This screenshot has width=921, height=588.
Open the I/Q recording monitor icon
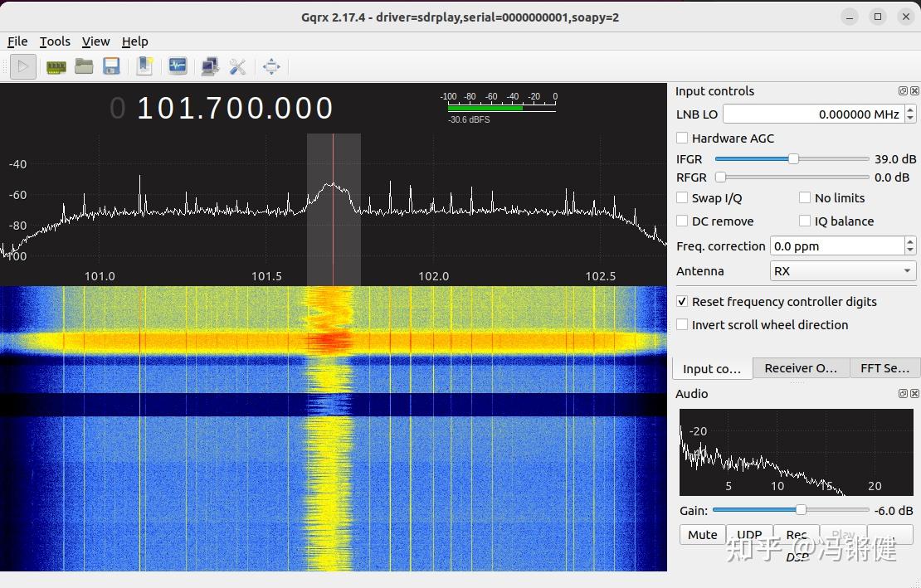click(178, 67)
